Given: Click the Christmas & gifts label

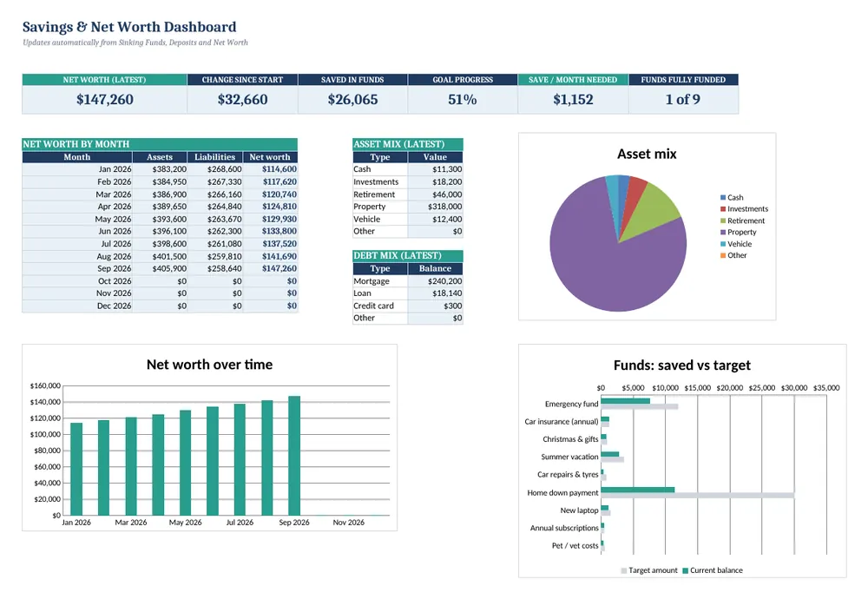Looking at the screenshot, I should coord(570,439).
